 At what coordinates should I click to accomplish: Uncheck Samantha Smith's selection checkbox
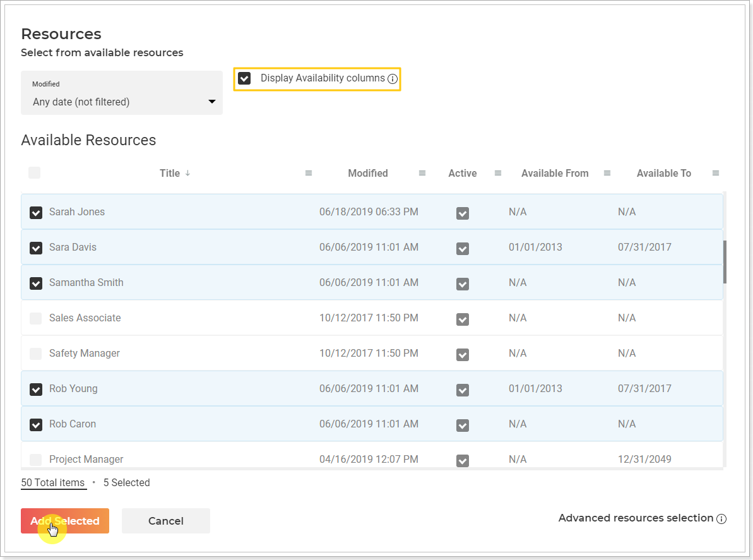click(x=36, y=283)
